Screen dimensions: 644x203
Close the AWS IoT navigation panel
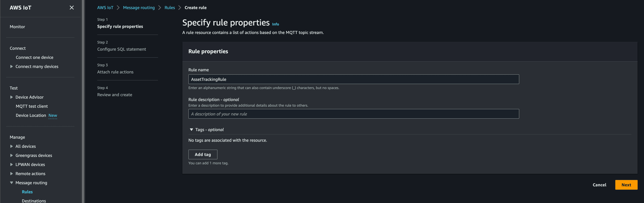(x=71, y=8)
